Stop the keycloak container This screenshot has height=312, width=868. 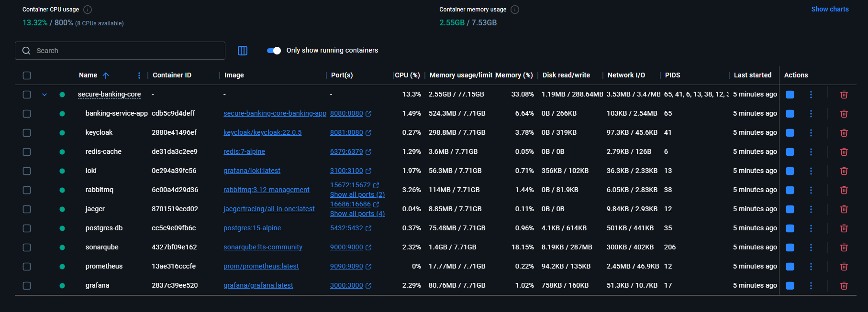[790, 133]
